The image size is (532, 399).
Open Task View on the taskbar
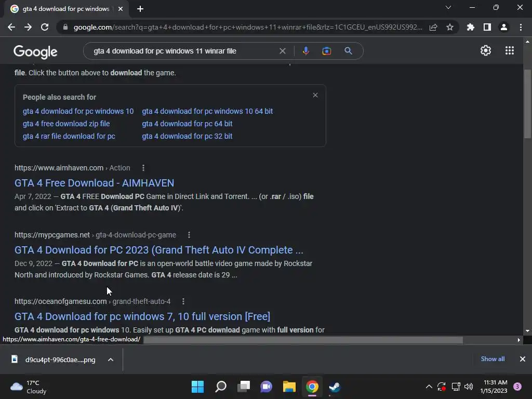tap(243, 387)
